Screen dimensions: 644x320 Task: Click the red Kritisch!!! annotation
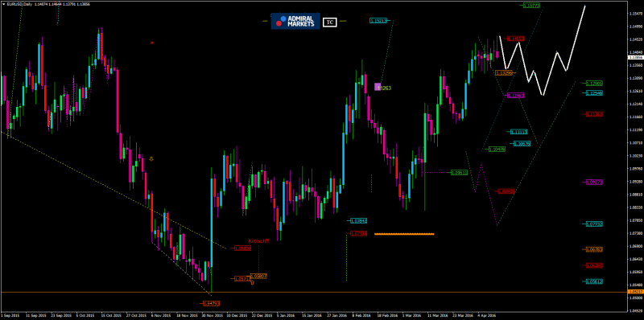(x=258, y=241)
